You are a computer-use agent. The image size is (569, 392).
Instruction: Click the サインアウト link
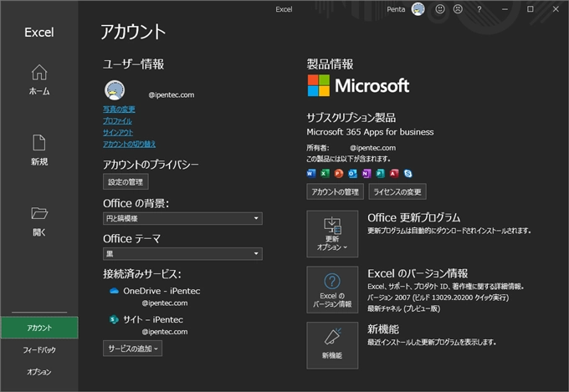(118, 132)
